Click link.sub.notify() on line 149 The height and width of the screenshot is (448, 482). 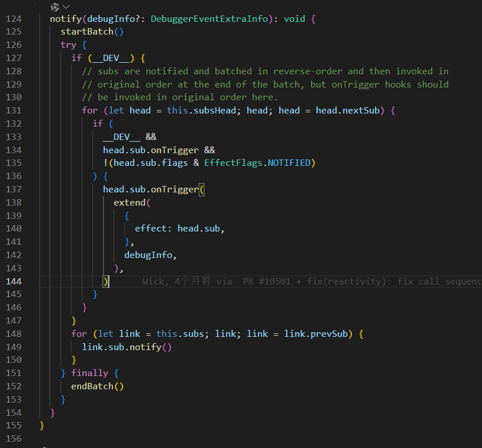[x=127, y=347]
